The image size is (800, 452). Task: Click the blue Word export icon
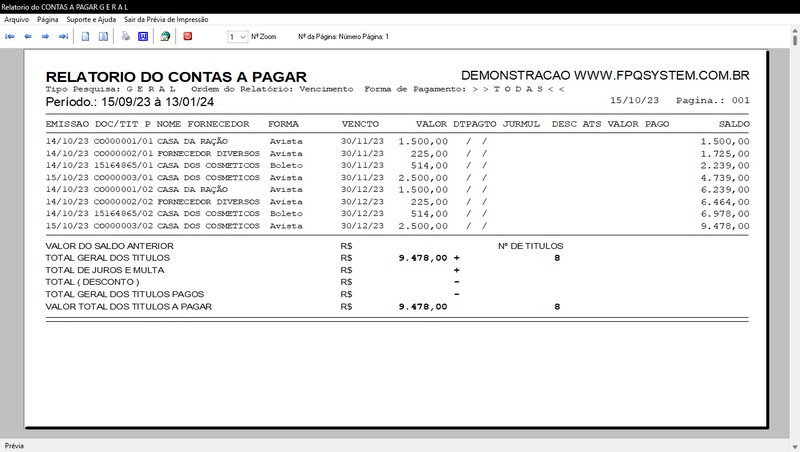(143, 36)
